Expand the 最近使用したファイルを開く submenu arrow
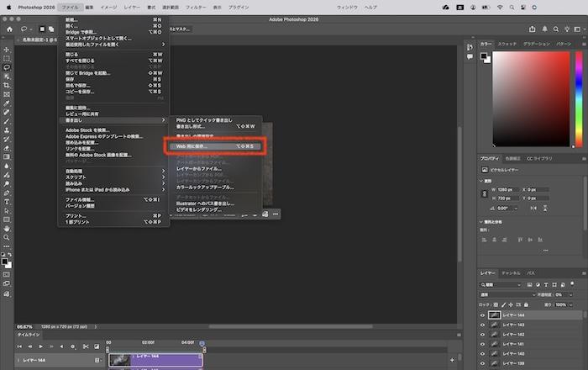588x370 pixels. pyautogui.click(x=163, y=45)
